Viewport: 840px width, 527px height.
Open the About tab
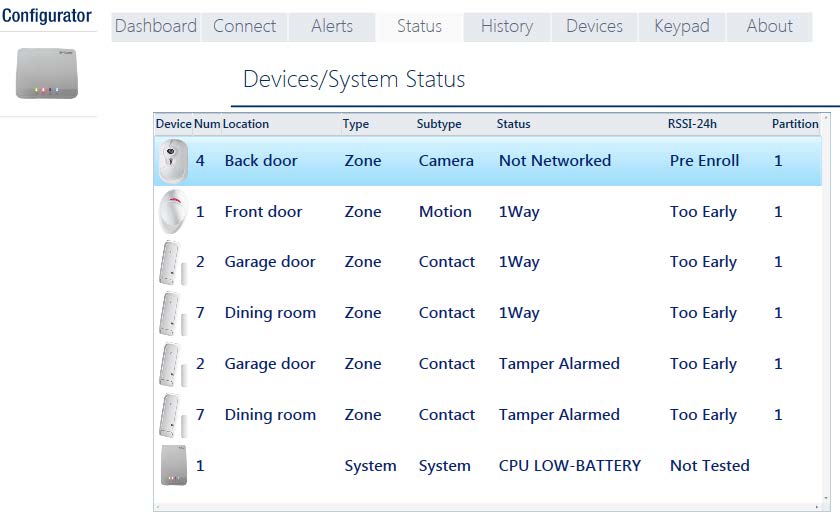pos(769,27)
